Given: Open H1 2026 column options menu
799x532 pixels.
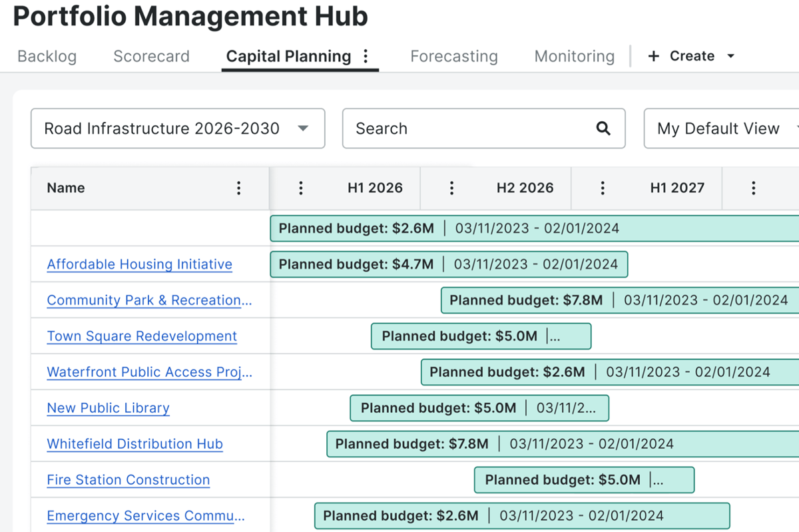Looking at the screenshot, I should click(301, 188).
